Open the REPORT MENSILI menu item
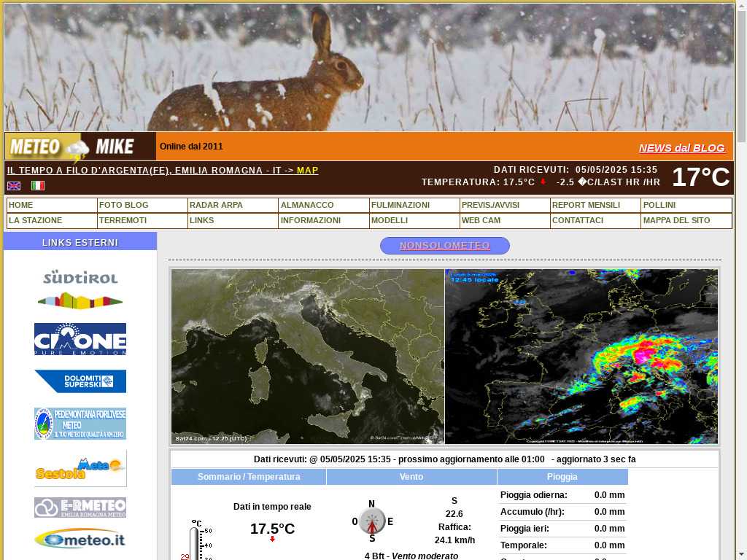747x560 pixels. (x=595, y=205)
